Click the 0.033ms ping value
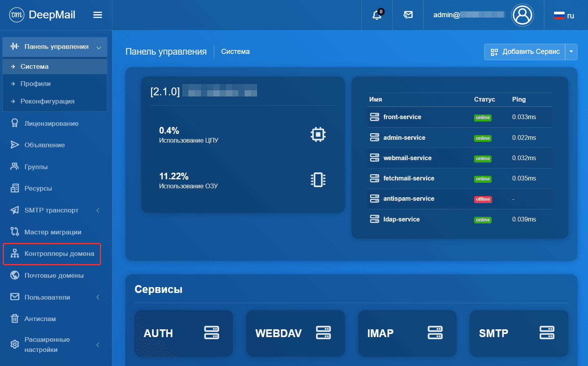Screen dimensions: 588x366 click(524, 117)
